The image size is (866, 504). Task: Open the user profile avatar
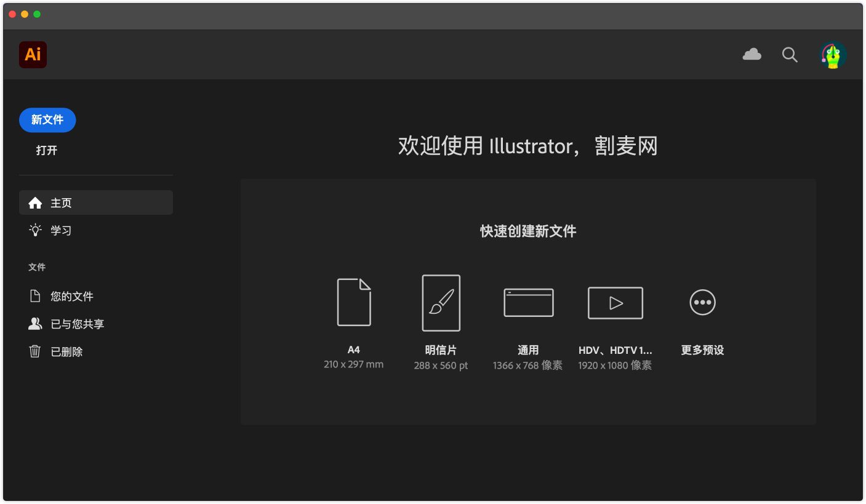[x=833, y=55]
